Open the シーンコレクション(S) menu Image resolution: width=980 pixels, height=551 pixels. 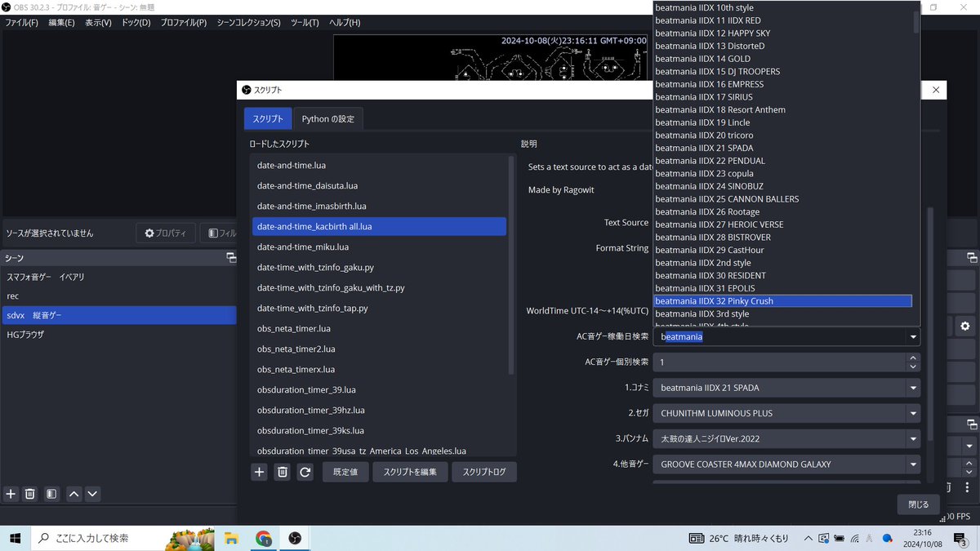248,23
